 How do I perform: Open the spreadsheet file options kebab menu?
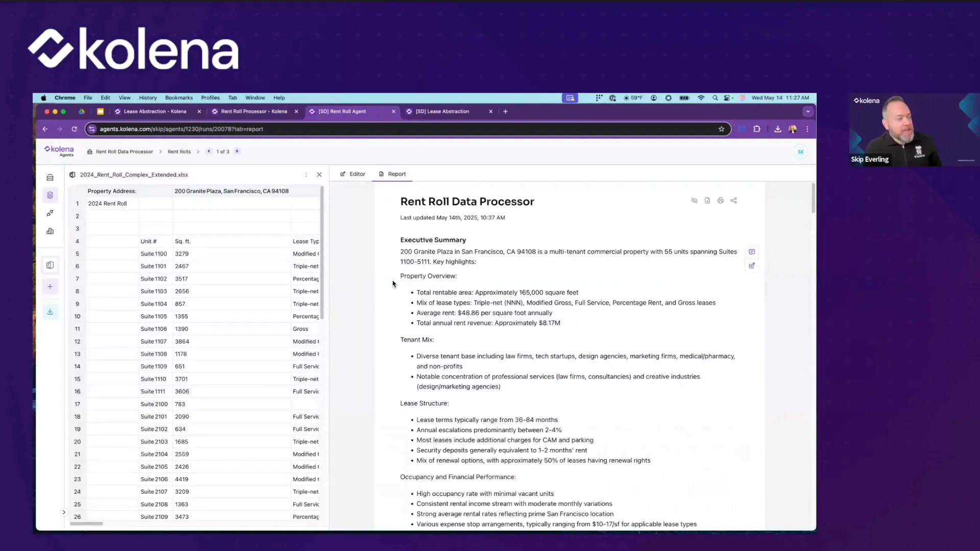(x=306, y=174)
